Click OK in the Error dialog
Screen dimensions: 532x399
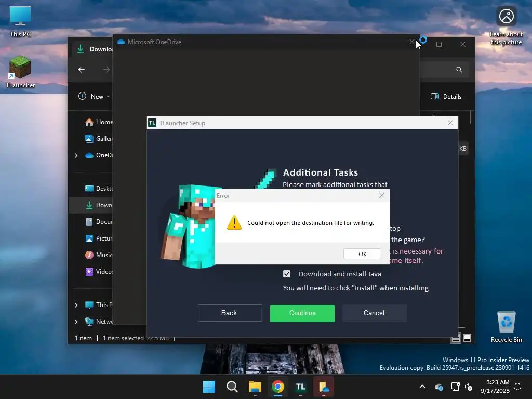pos(362,254)
